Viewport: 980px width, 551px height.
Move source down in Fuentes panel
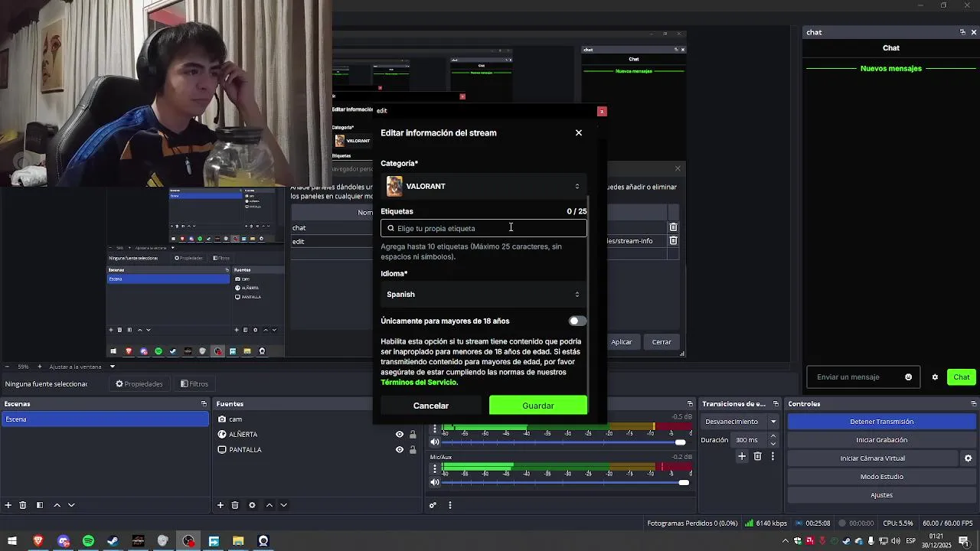click(283, 505)
